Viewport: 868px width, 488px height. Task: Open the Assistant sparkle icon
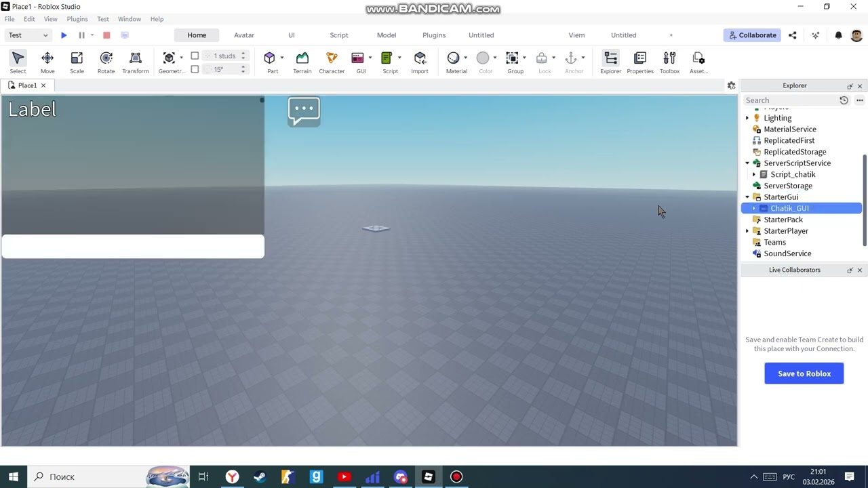[816, 35]
